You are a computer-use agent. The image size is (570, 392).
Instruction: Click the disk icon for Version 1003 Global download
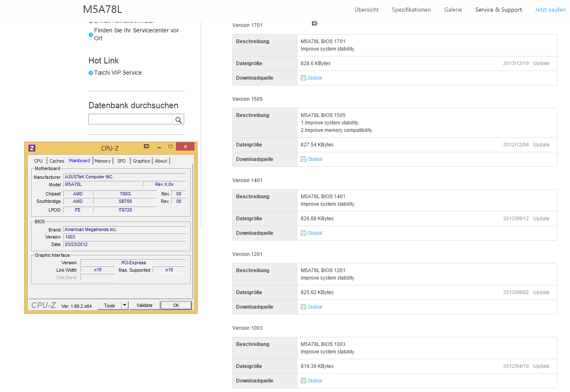[303, 381]
